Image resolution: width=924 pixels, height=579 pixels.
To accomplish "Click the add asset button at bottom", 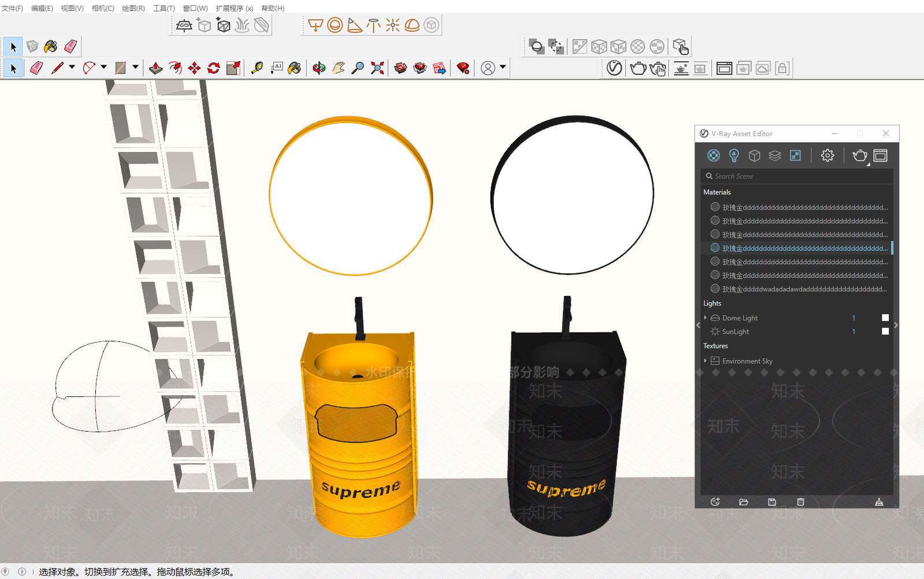I will pos(715,502).
